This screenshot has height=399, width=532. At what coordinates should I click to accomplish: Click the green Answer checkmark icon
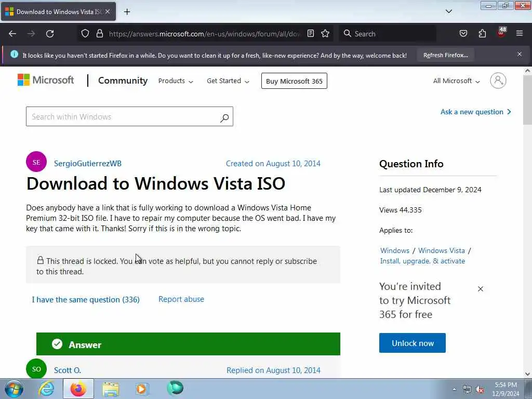click(x=57, y=344)
